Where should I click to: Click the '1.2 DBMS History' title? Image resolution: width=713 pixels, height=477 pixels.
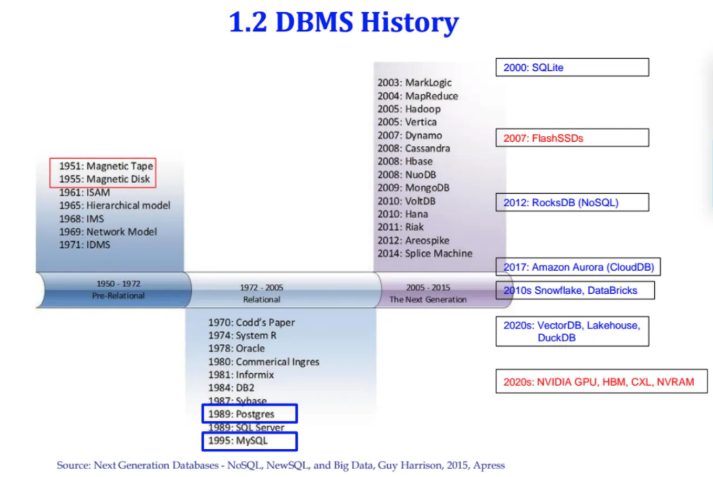pos(344,22)
